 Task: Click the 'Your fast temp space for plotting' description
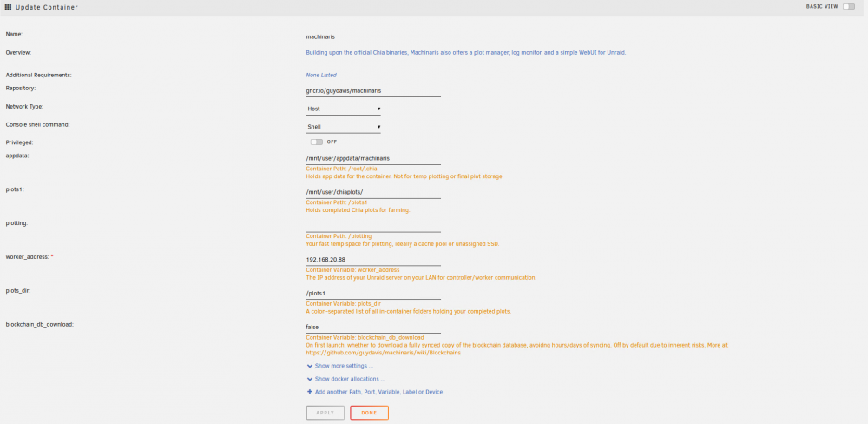point(403,244)
